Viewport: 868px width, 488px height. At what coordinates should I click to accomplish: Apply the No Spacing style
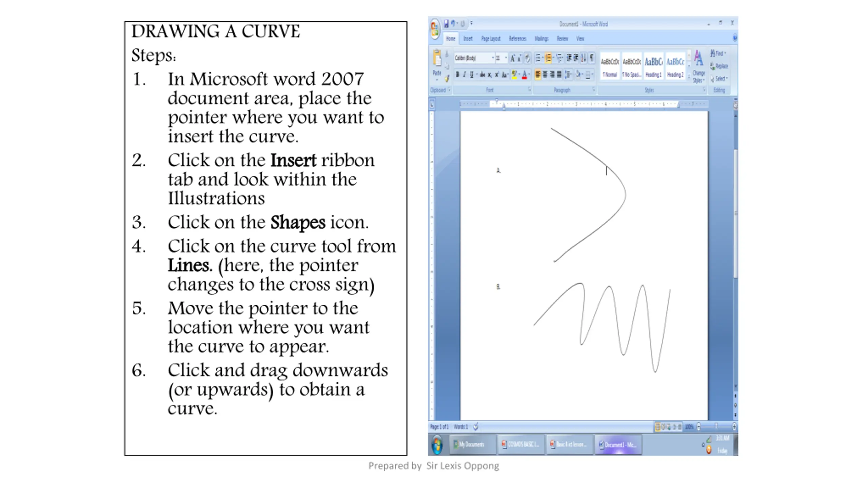click(x=632, y=66)
